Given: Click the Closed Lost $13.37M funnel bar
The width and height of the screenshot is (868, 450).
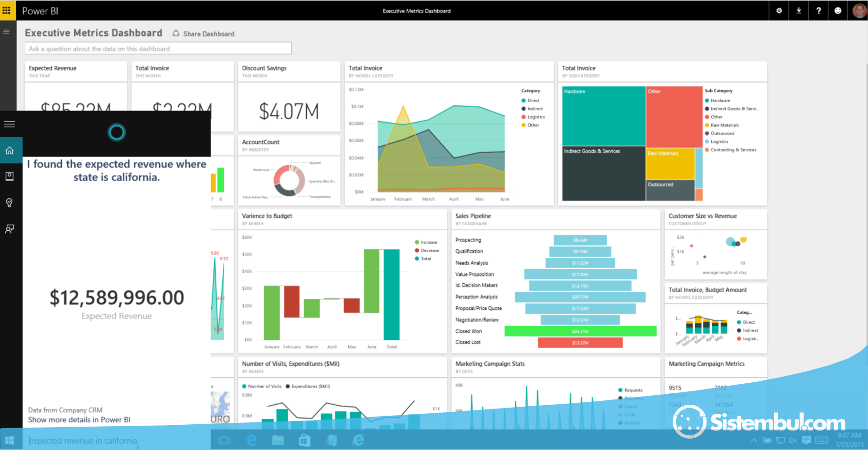Looking at the screenshot, I should click(580, 343).
